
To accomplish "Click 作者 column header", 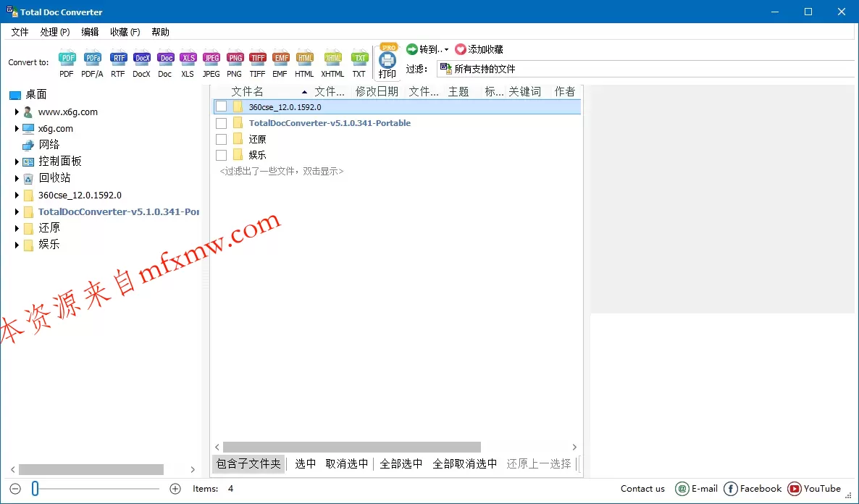I will click(x=564, y=91).
